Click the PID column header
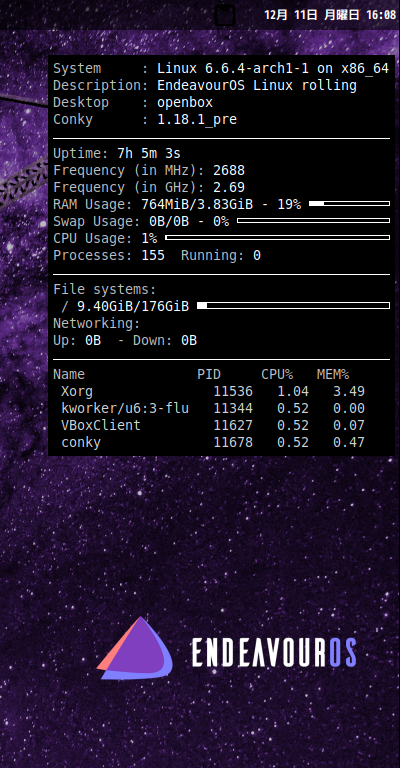The height and width of the screenshot is (768, 400). pyautogui.click(x=209, y=375)
